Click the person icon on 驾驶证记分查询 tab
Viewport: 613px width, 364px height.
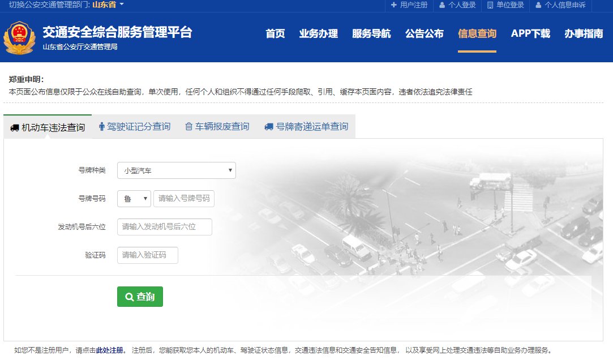(102, 127)
